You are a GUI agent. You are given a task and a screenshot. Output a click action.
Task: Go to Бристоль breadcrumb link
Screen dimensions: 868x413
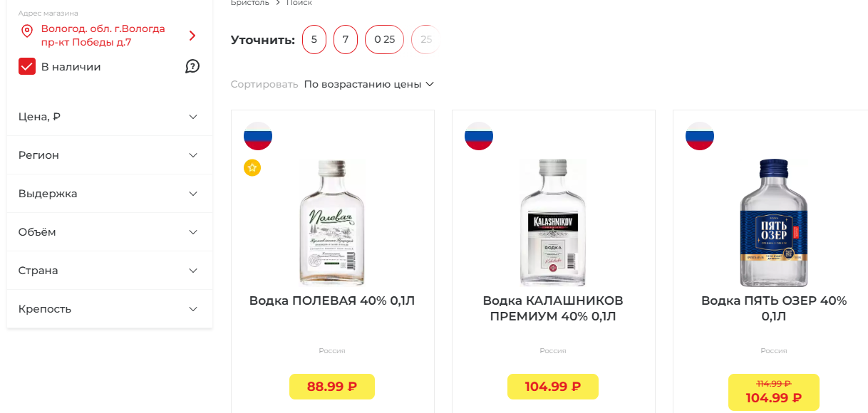250,3
